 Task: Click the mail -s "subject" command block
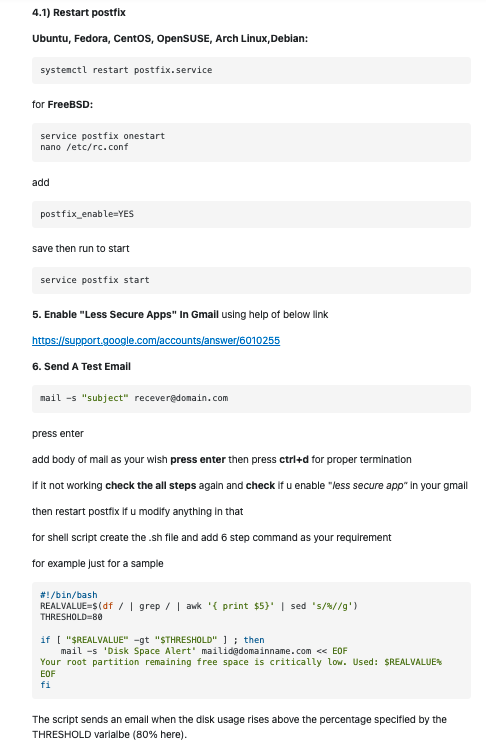pyautogui.click(x=251, y=398)
